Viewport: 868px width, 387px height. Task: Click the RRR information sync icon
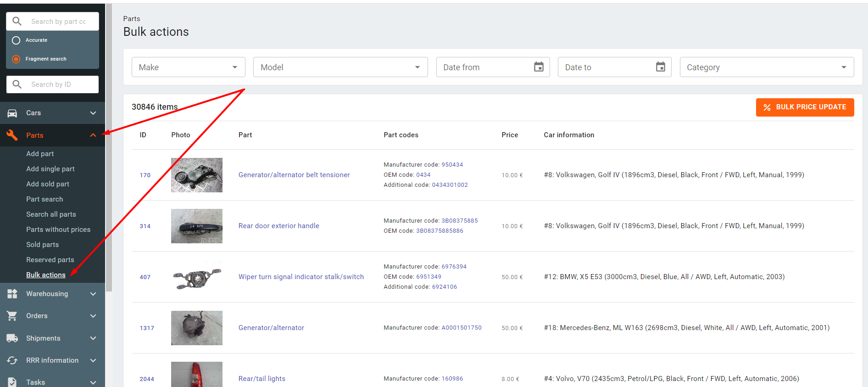[x=12, y=360]
